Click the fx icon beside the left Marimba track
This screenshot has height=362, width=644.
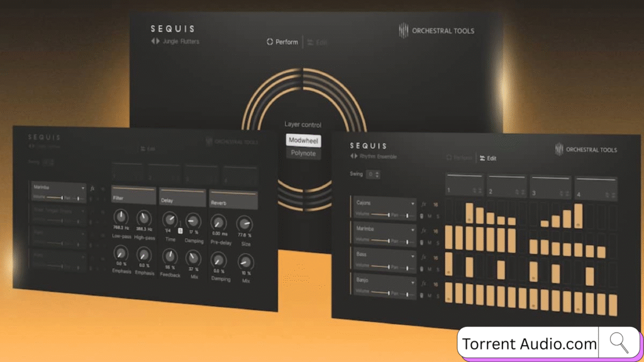tap(92, 187)
